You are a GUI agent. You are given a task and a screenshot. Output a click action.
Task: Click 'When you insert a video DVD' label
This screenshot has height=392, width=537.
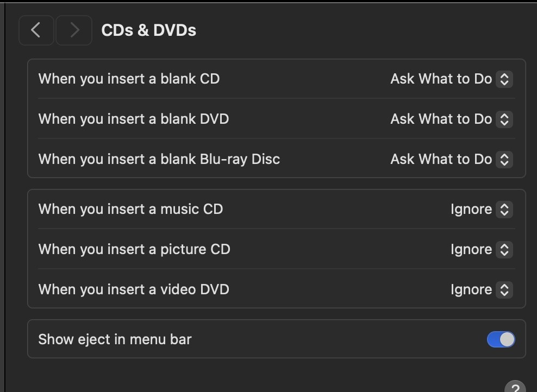tap(134, 289)
